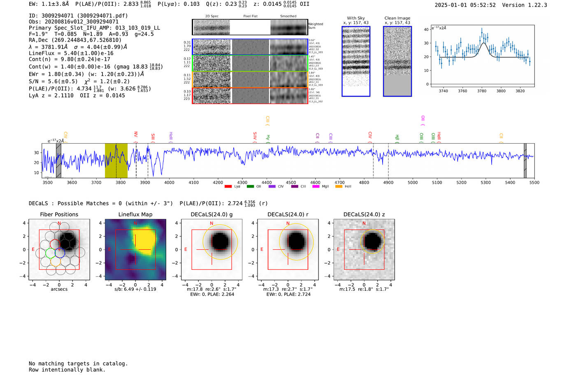Open the With Sky image thumbnail
The width and height of the screenshot is (576, 392).
(x=356, y=61)
